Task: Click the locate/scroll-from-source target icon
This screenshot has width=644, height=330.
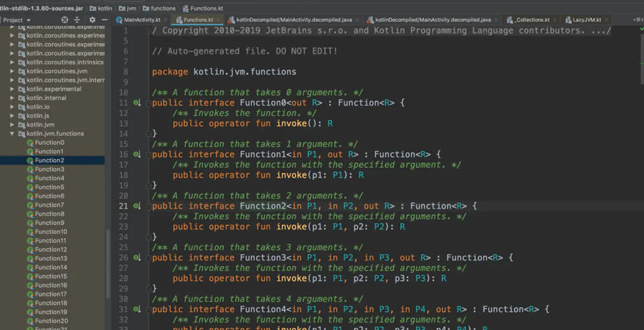Action: (65, 20)
